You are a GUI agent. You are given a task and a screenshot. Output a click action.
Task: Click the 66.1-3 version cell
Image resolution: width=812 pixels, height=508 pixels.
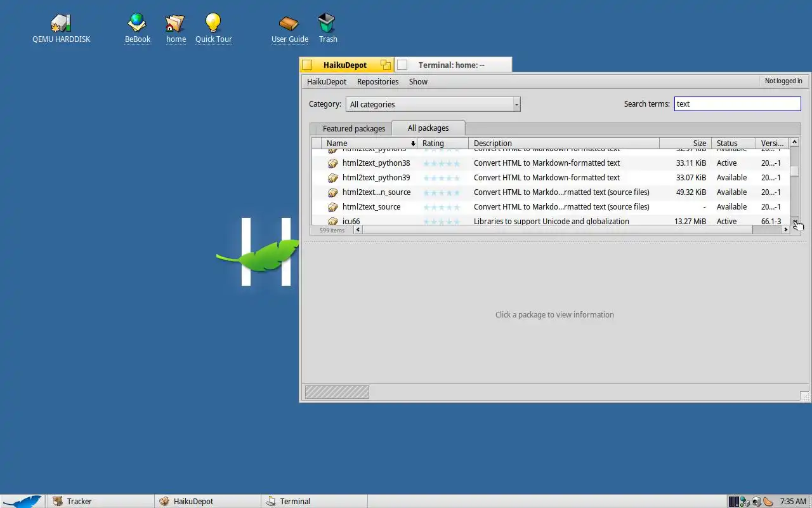(x=771, y=222)
